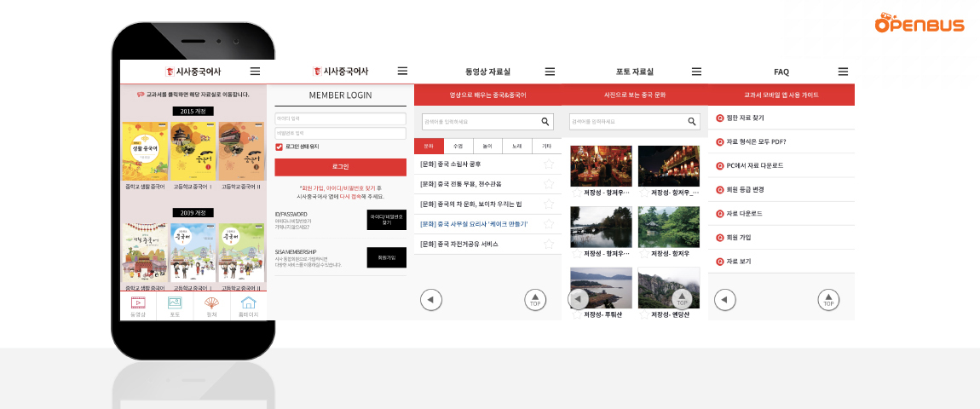Click the black 회원가입 button
The width and height of the screenshot is (980, 409).
pos(386,257)
